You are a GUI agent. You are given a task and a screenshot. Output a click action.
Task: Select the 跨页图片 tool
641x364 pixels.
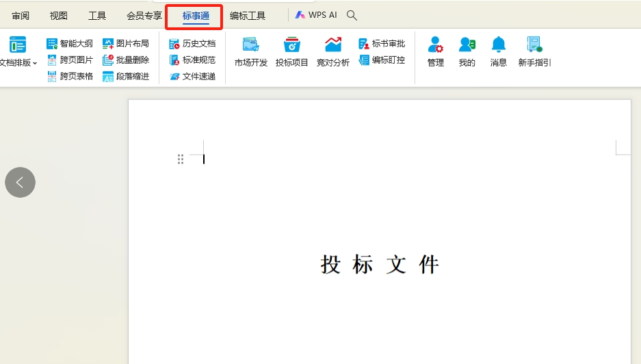(70, 60)
